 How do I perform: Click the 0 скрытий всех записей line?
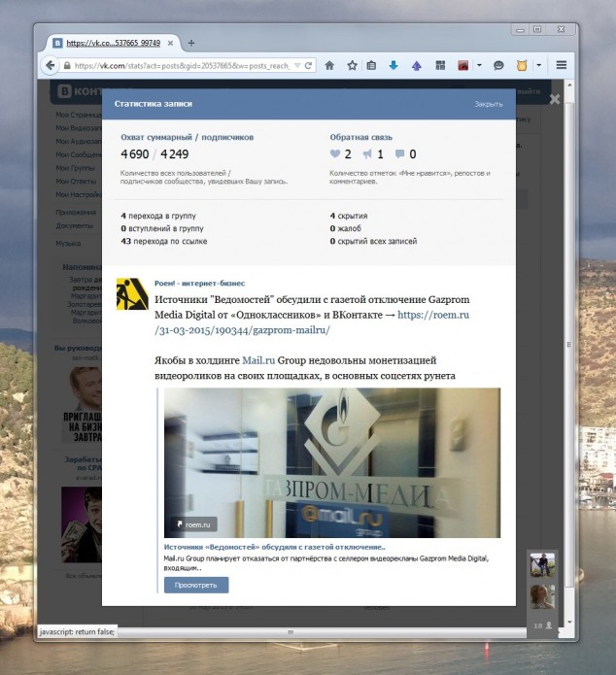[x=373, y=241]
